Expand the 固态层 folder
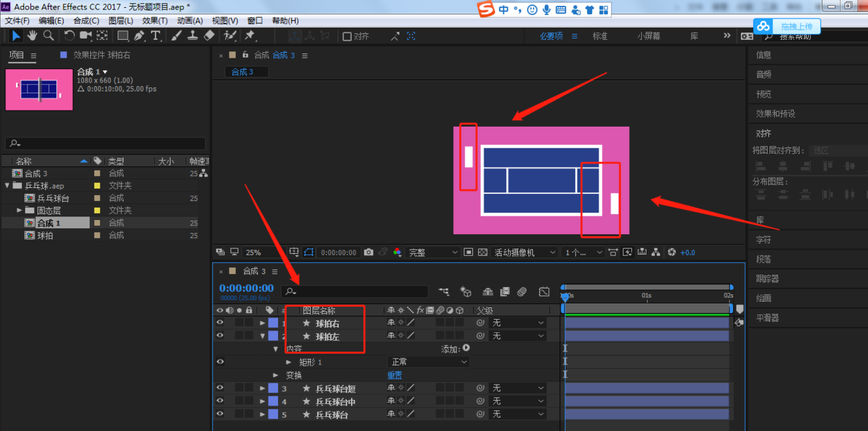868x431 pixels. click(x=20, y=210)
